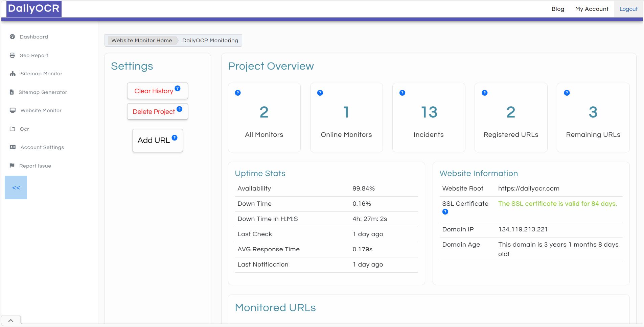644x327 pixels.
Task: Click the Delete Project button
Action: pyautogui.click(x=158, y=111)
